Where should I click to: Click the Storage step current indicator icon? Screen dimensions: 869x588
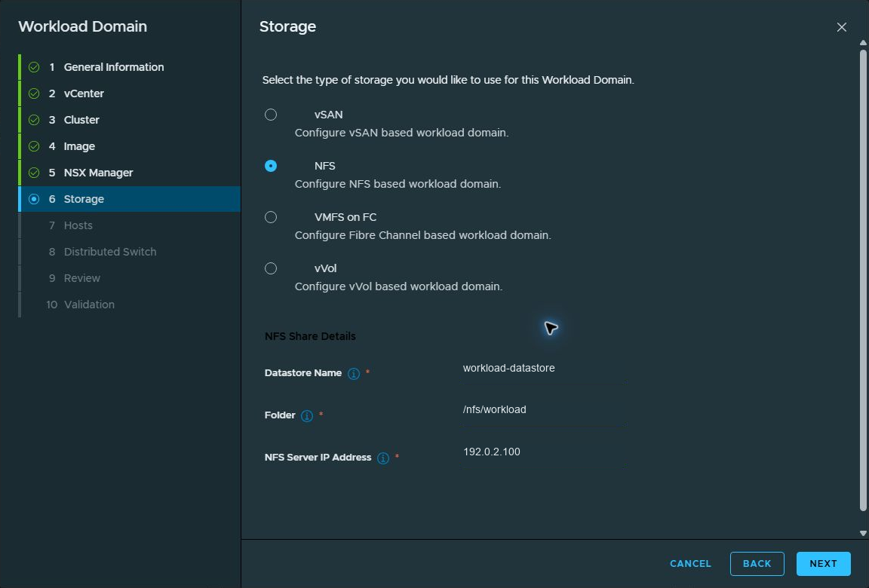[x=34, y=199]
